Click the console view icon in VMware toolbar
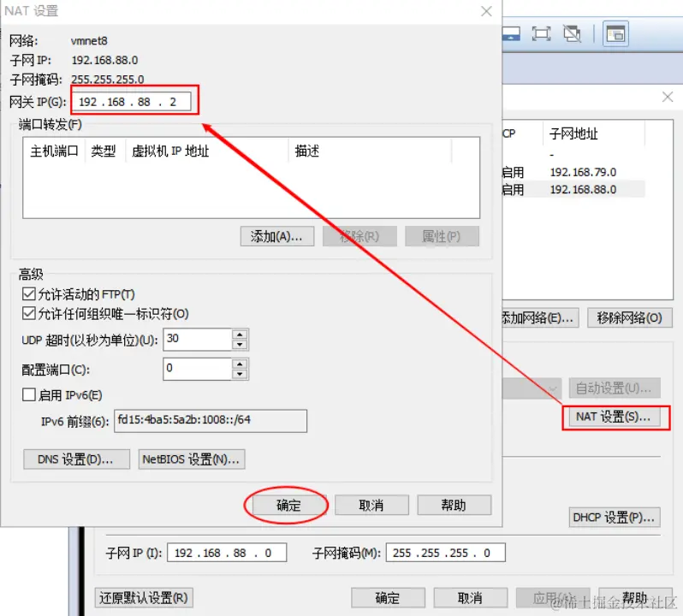The height and width of the screenshot is (616, 683). [511, 33]
